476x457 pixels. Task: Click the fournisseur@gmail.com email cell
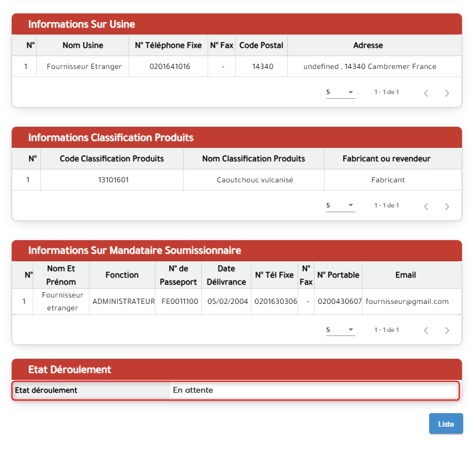pyautogui.click(x=407, y=302)
